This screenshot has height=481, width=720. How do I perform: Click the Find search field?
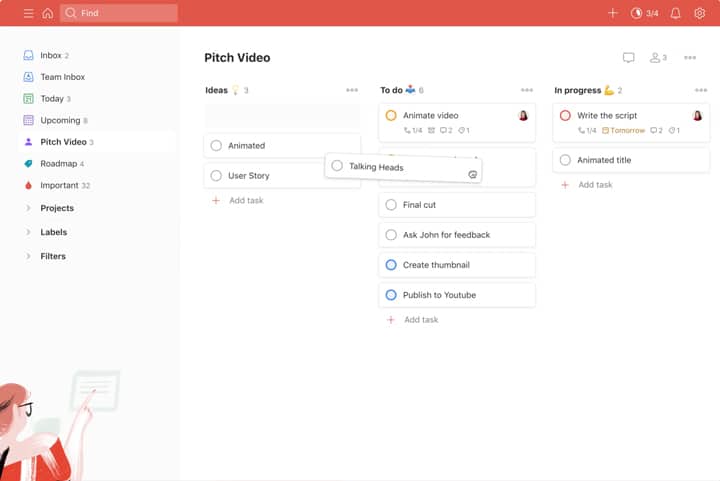(x=119, y=13)
